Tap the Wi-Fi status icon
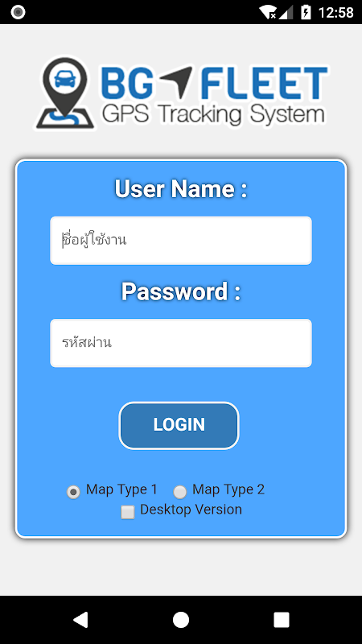 coord(268,12)
